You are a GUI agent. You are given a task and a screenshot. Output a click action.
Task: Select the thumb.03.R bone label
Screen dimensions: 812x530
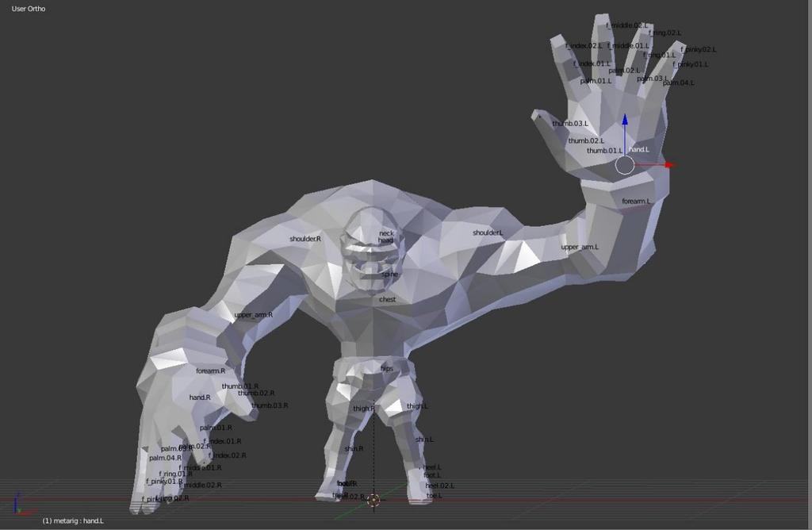click(270, 405)
